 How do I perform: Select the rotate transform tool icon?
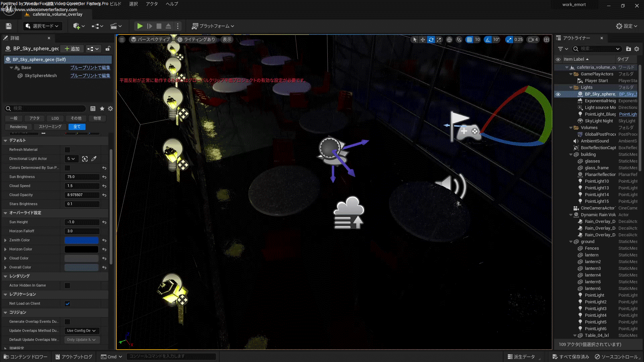431,40
